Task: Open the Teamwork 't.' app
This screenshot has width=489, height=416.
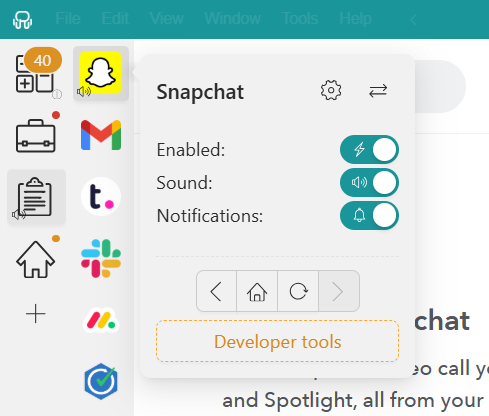Action: point(101,197)
